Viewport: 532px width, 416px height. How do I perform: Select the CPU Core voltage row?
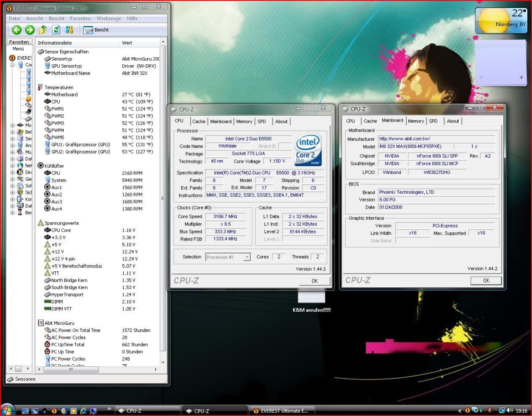click(x=98, y=231)
